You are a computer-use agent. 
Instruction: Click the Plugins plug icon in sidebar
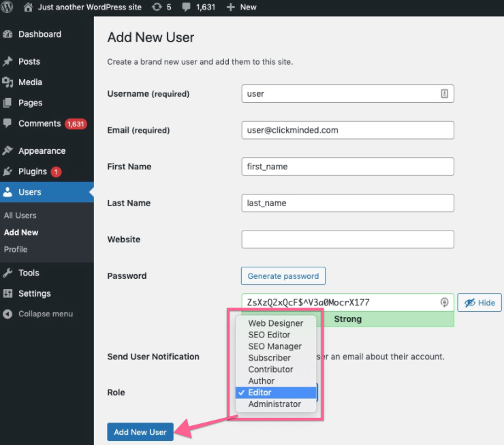[x=8, y=172]
